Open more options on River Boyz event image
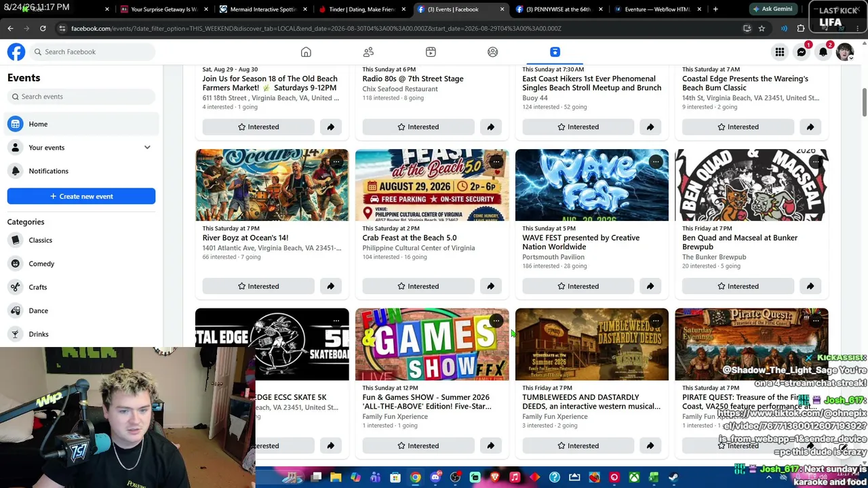Viewport: 868px width, 488px height. 336,161
